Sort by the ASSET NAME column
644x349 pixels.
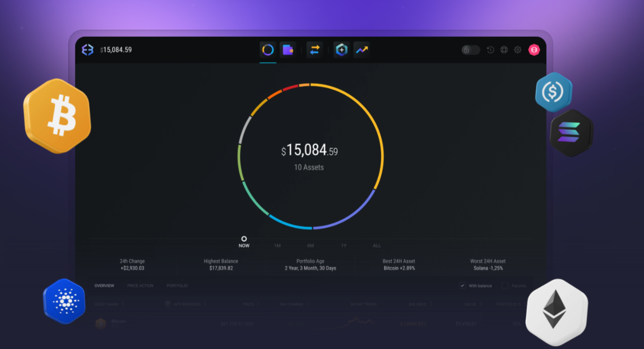click(109, 304)
